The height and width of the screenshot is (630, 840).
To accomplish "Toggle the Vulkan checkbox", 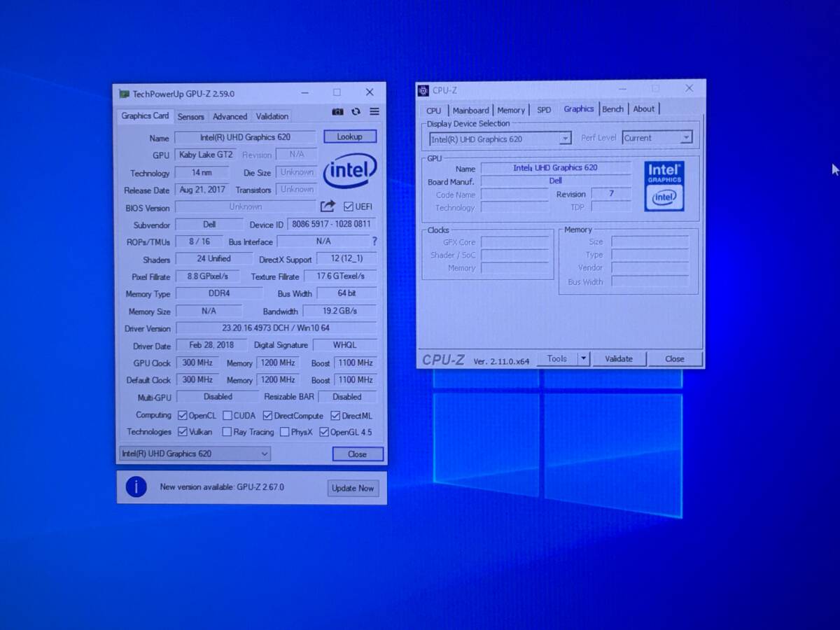I will tap(183, 432).
